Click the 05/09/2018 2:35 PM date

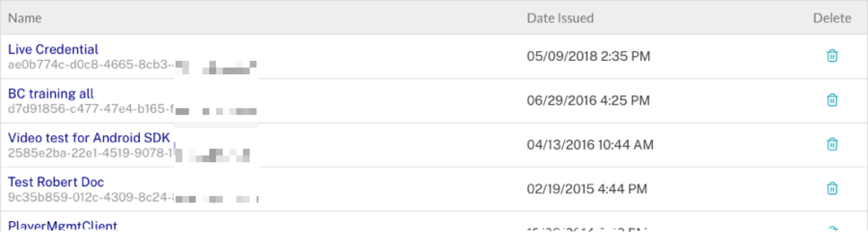click(x=588, y=56)
